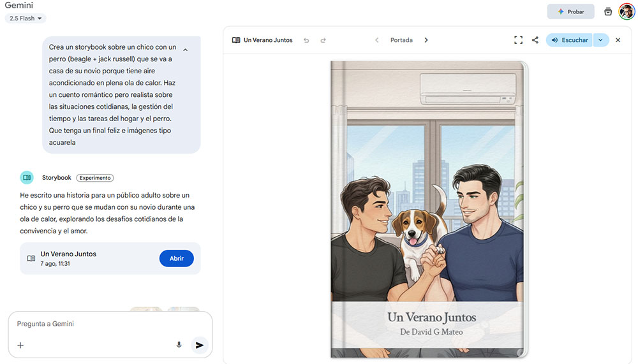This screenshot has height=364, width=638.
Task: Click the Probar upgrade button
Action: pos(570,12)
